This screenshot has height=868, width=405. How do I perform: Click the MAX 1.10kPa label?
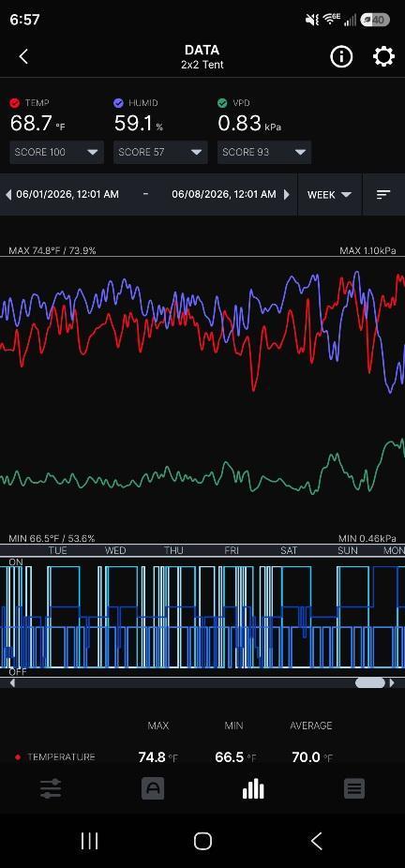coord(367,251)
